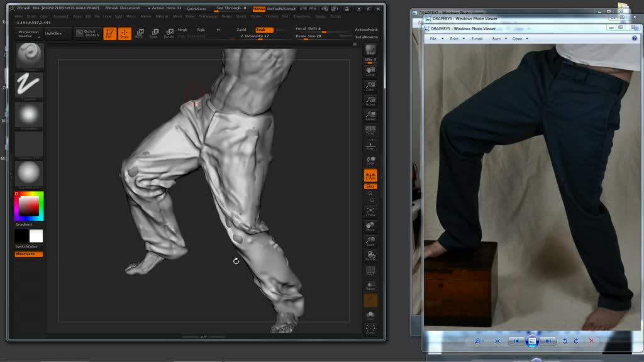Image resolution: width=644 pixels, height=362 pixels.
Task: Click the Scroll canvas icon
Action: click(x=370, y=72)
